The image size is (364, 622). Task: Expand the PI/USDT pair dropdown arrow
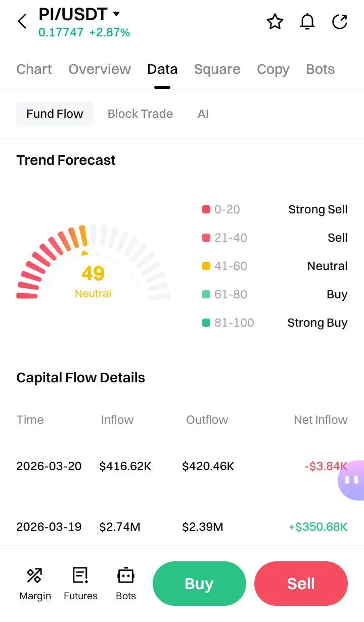coord(116,14)
